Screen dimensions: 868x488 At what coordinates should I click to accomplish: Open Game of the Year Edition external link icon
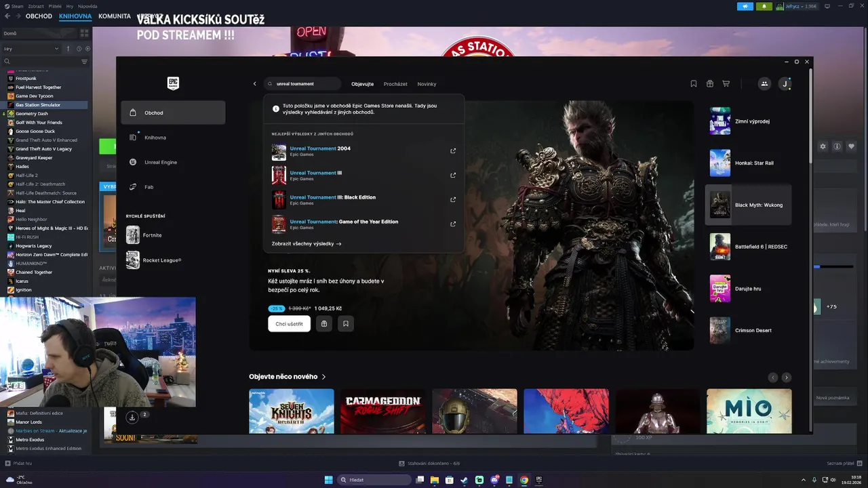coord(453,224)
